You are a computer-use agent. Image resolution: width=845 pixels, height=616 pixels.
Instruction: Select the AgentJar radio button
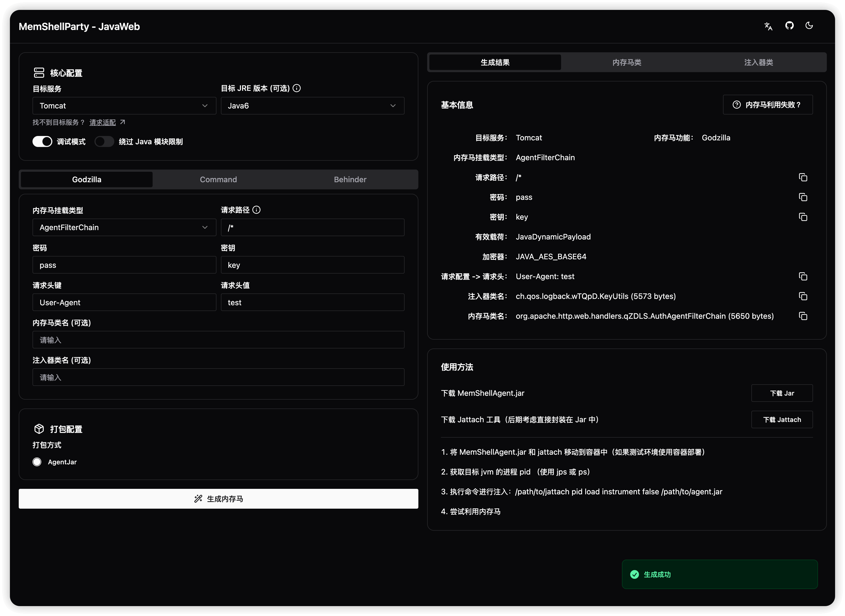(37, 462)
